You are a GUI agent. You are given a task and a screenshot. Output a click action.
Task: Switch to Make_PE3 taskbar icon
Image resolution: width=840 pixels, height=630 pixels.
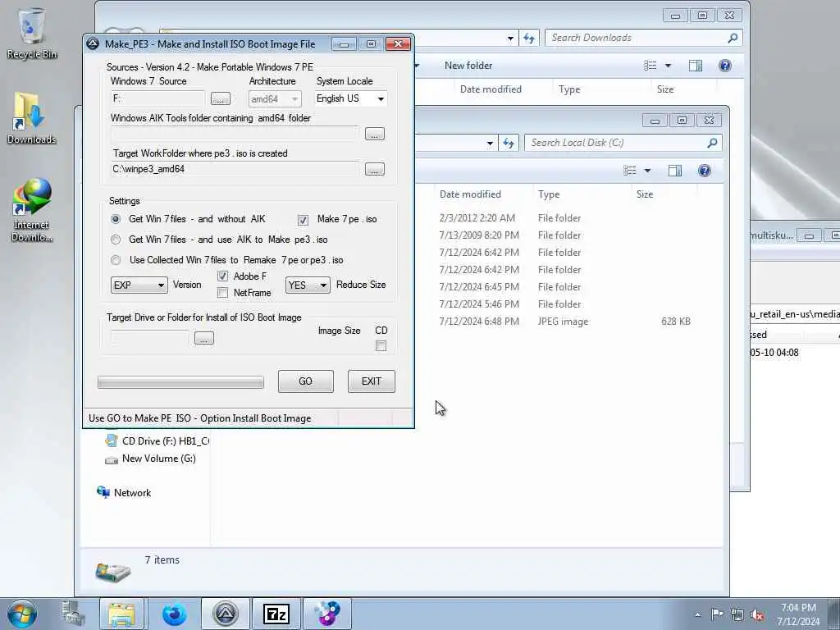[x=225, y=614]
